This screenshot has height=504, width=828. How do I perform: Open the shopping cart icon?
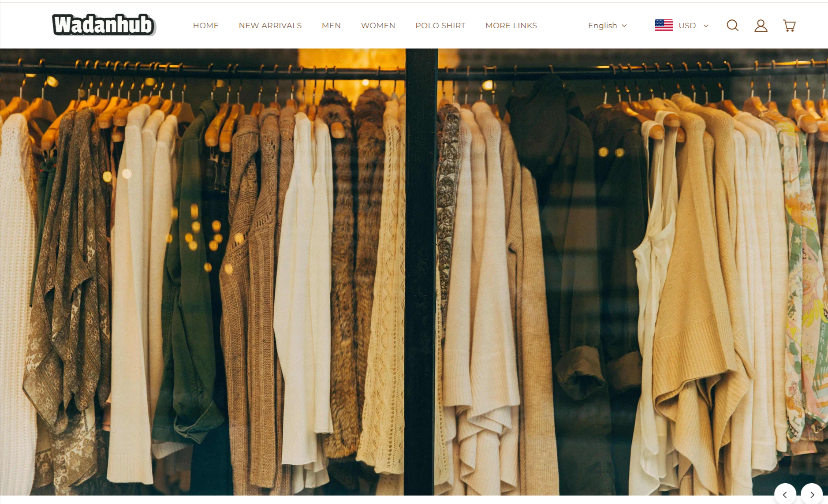(789, 26)
